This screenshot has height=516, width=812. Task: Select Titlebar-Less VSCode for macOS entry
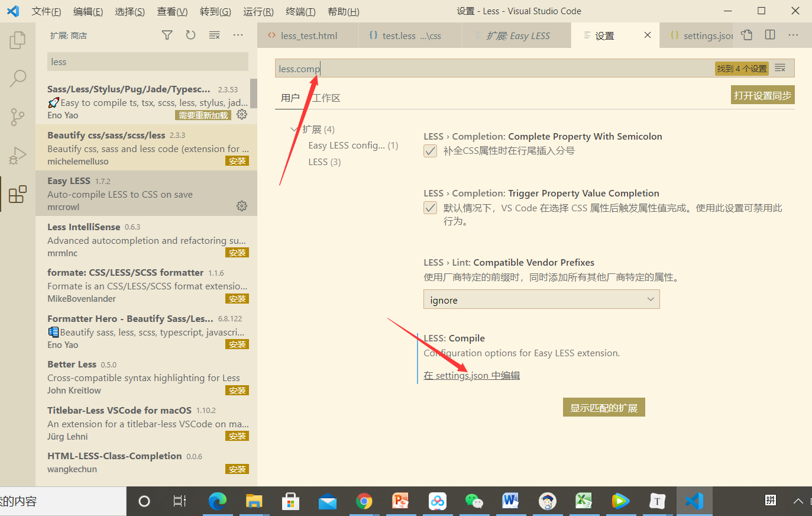(x=146, y=423)
